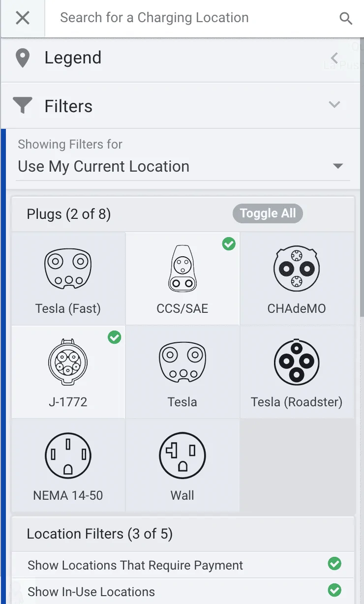This screenshot has width=364, height=604.
Task: Choose the Tesla plug connector
Action: point(182,362)
